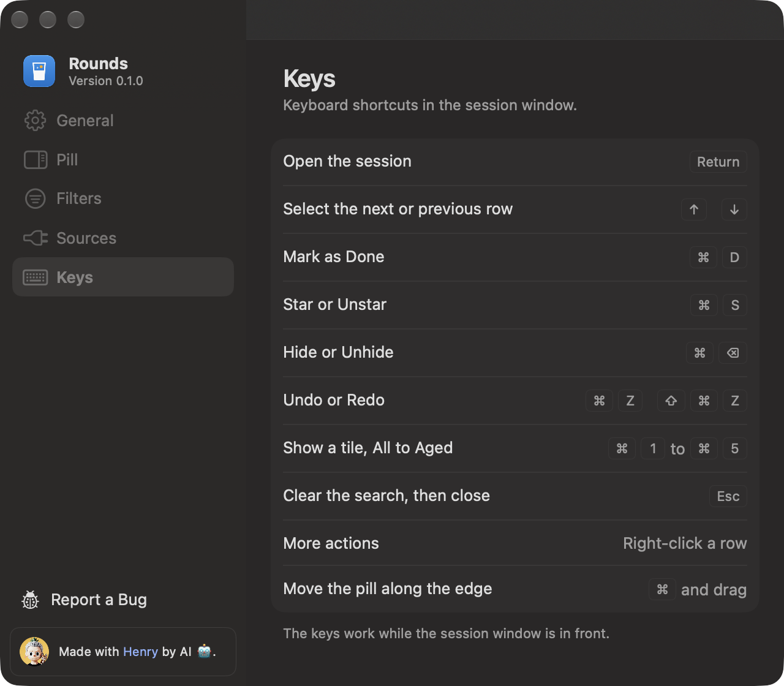
Task: Click the command key cap beside 'and drag'
Action: 662,589
